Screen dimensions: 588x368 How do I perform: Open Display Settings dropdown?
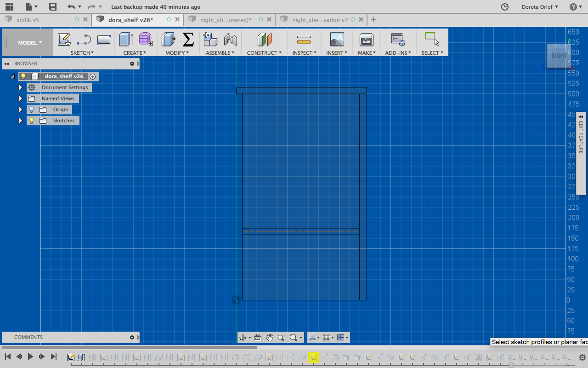point(314,338)
